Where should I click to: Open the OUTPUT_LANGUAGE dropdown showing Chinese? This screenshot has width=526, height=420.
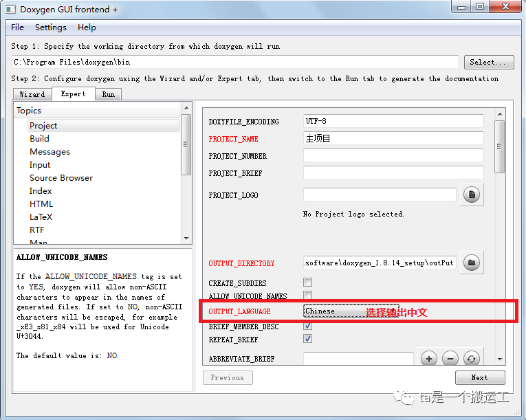point(351,311)
